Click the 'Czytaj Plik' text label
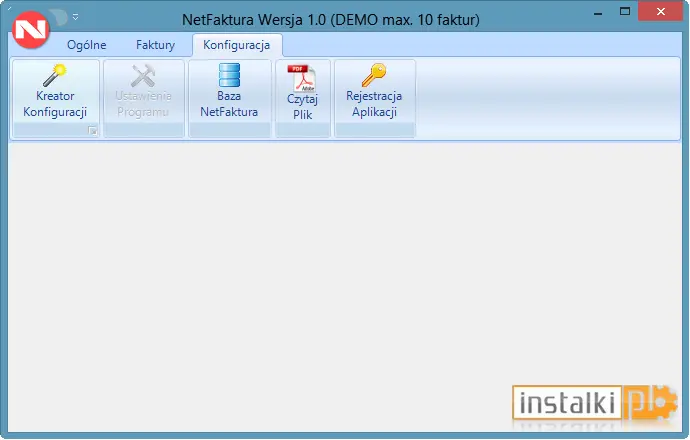Viewport: 690px width, 440px height. tap(302, 107)
